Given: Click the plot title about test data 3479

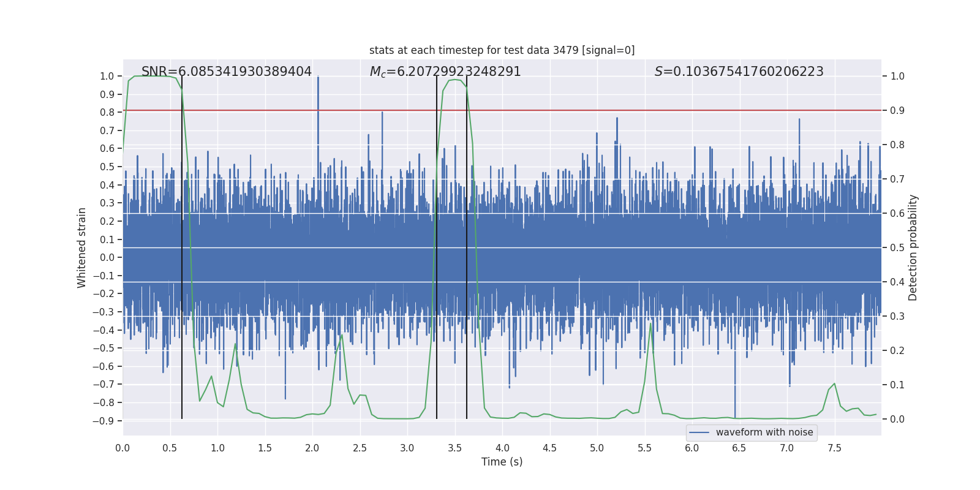Looking at the screenshot, I should 502,50.
